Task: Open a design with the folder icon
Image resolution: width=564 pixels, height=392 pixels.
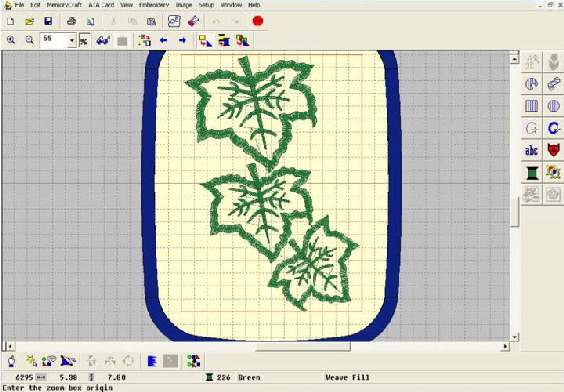Action: tap(29, 22)
